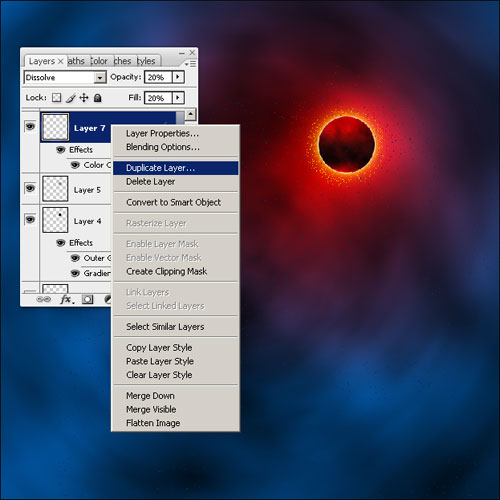500x500 pixels.
Task: Open the Layers panel flyout menu
Action: tap(190, 63)
